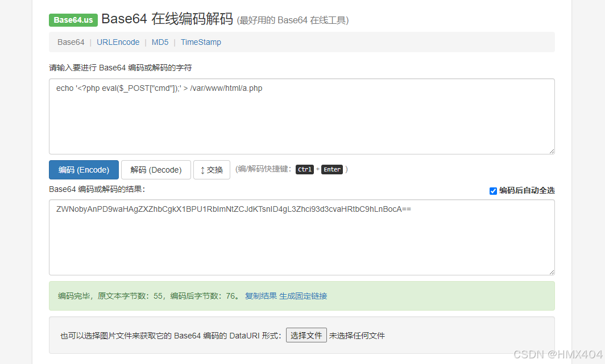This screenshot has width=605, height=364.
Task: Click the green Base64.us logo badge
Action: (x=73, y=20)
